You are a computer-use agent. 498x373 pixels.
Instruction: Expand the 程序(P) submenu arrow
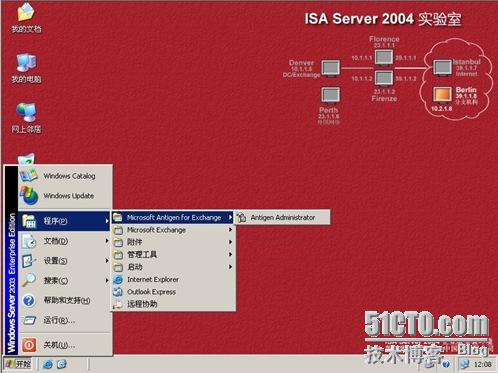(107, 221)
